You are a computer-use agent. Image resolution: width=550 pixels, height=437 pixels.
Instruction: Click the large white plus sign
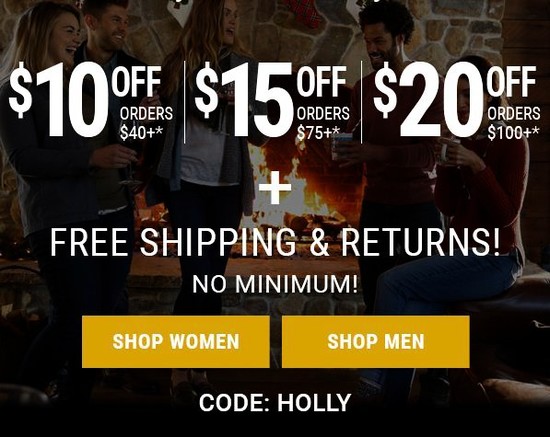pos(275,188)
